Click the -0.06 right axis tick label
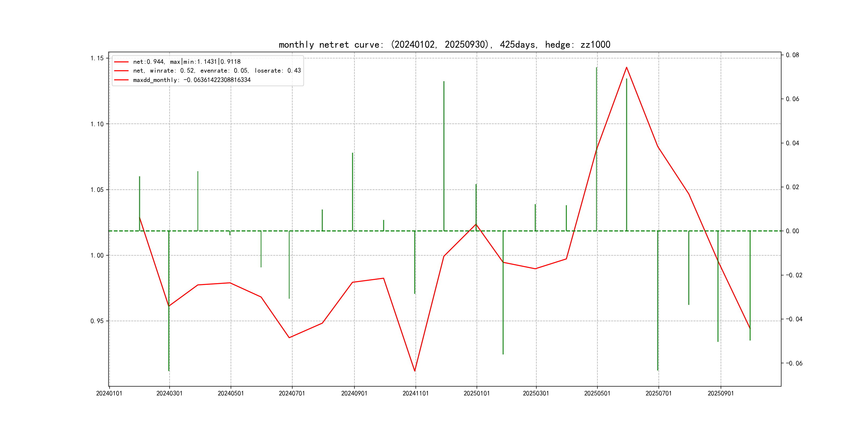The width and height of the screenshot is (868, 434). tap(794, 363)
